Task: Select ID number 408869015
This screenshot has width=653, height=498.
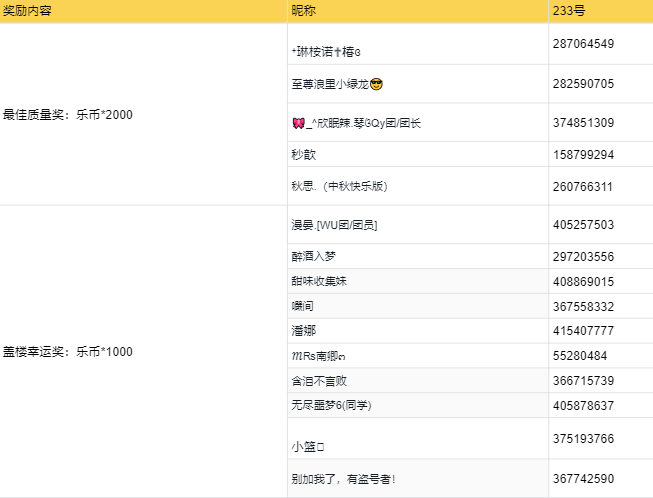Action: [x=583, y=281]
